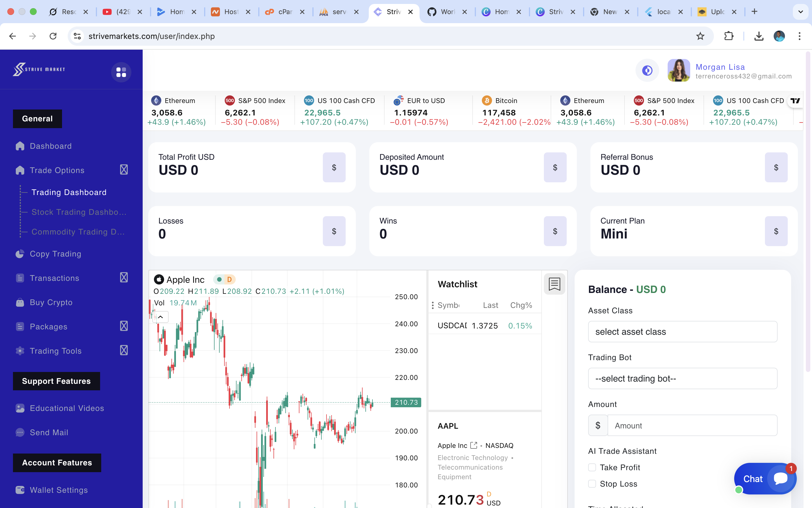
Task: Focus the Amount input field
Action: click(x=692, y=425)
